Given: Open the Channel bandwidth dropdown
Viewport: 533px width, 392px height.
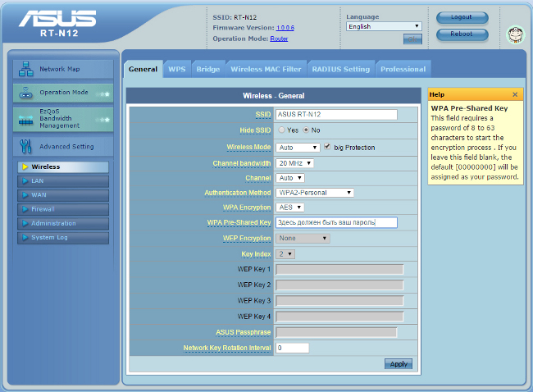Looking at the screenshot, I should (294, 163).
